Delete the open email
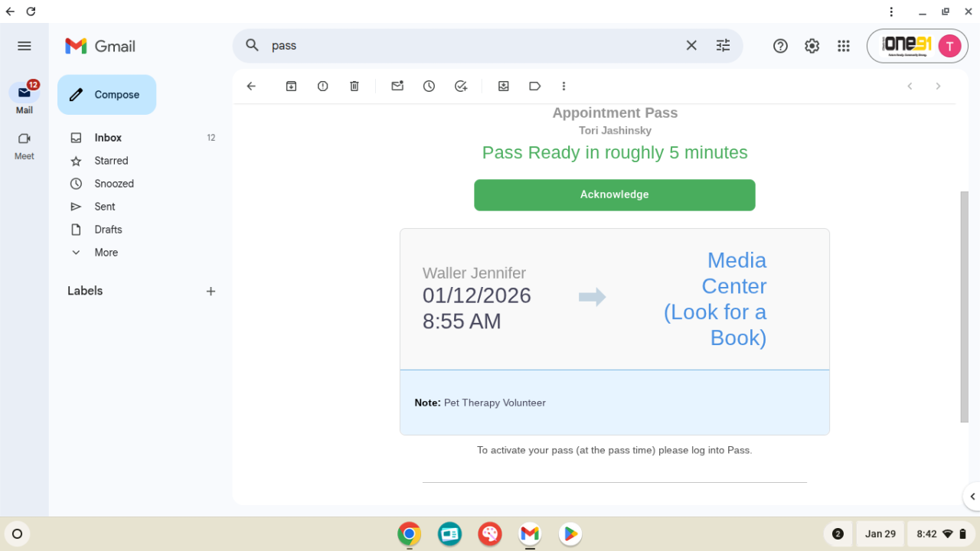This screenshot has width=980, height=551. point(354,86)
